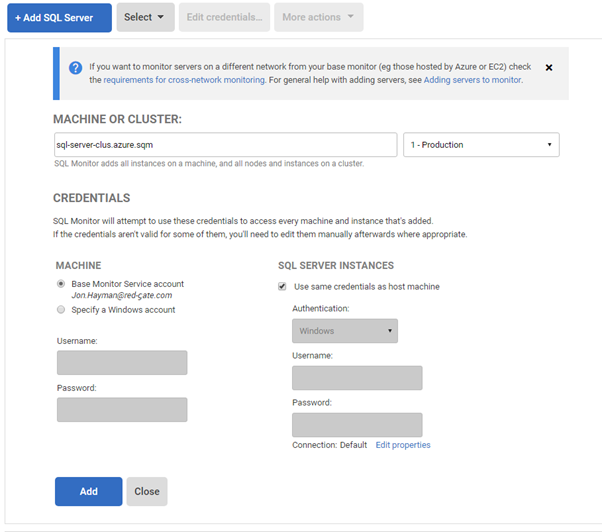Open Edit properties for the connection
This screenshot has width=602, height=532.
coord(403,445)
